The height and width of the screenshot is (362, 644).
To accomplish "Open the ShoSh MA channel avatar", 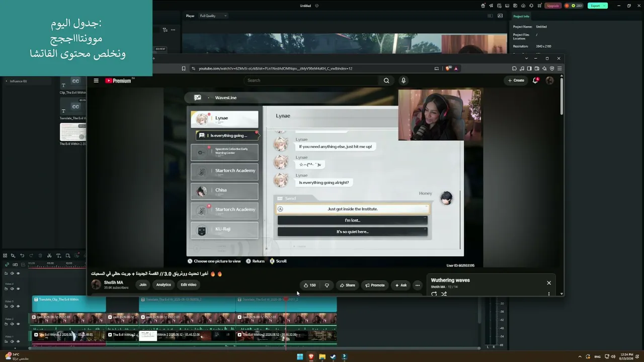I will coord(96,285).
